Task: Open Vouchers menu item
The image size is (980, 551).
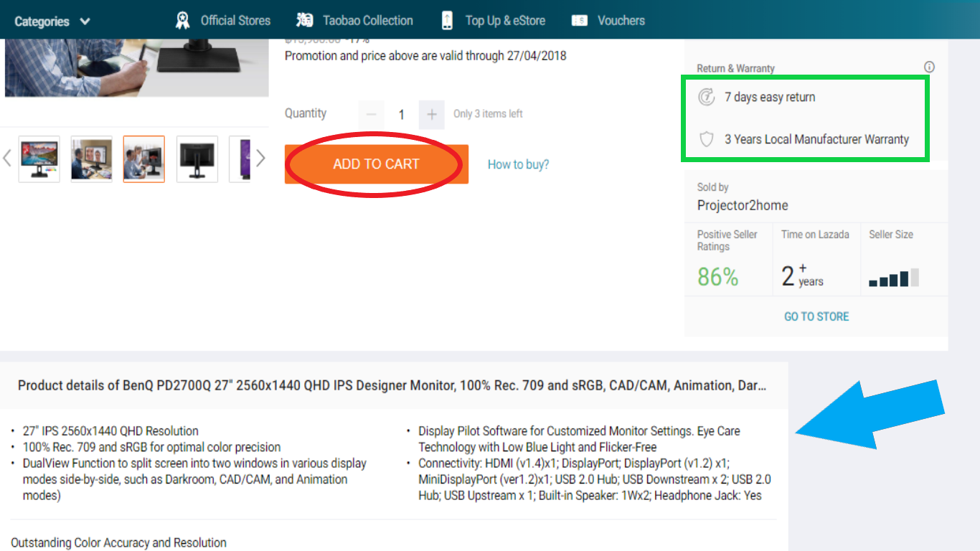Action: (x=621, y=20)
